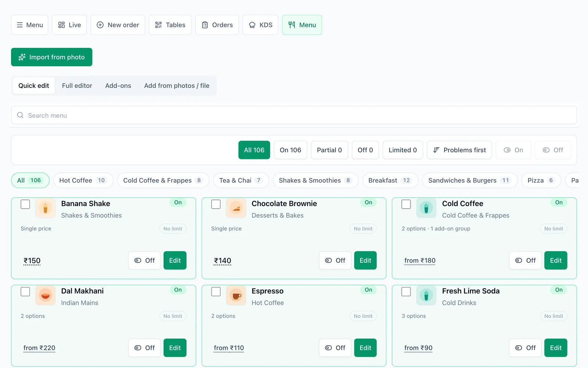Screen dimensions: 588x368
Task: Show Partial 0 items filter
Action: click(x=329, y=150)
